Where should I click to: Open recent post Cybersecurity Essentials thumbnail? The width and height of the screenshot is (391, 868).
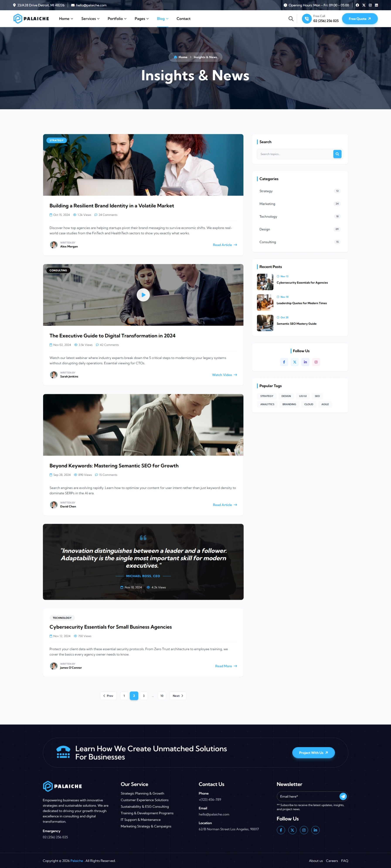265,282
